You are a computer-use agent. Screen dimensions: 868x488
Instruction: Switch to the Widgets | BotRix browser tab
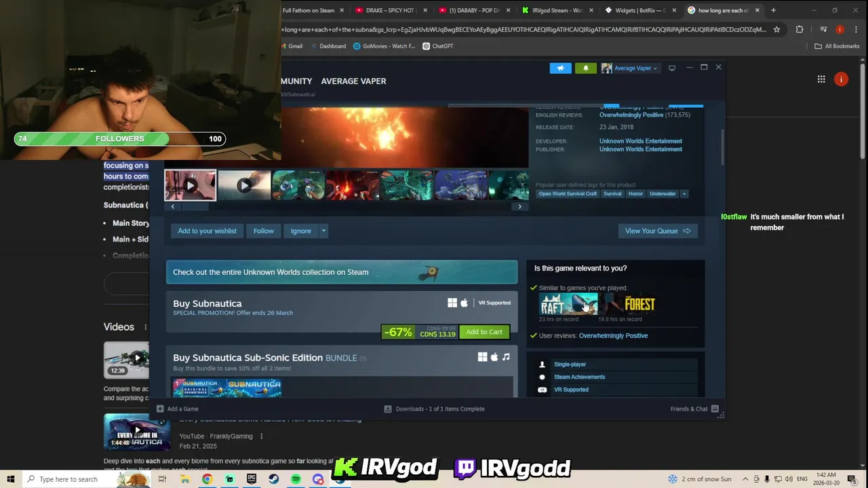coord(641,10)
